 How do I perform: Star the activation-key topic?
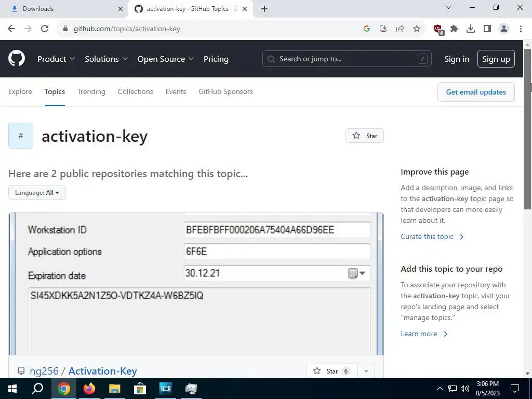365,136
